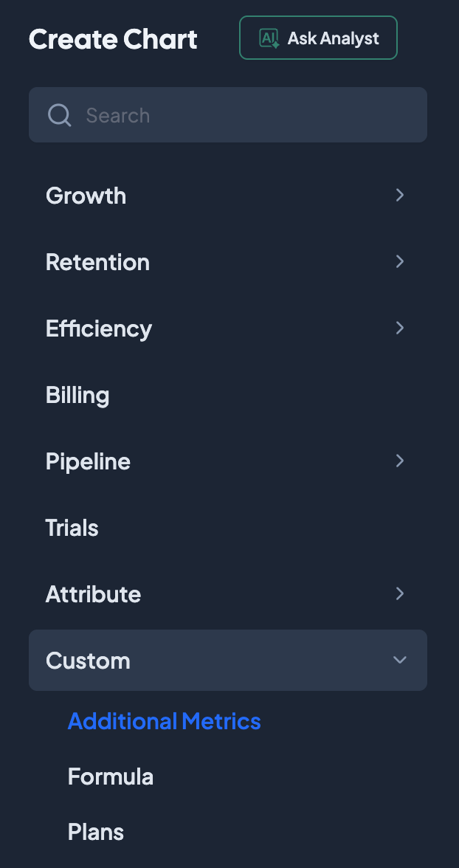Open the Additional Metrics link

pos(164,721)
